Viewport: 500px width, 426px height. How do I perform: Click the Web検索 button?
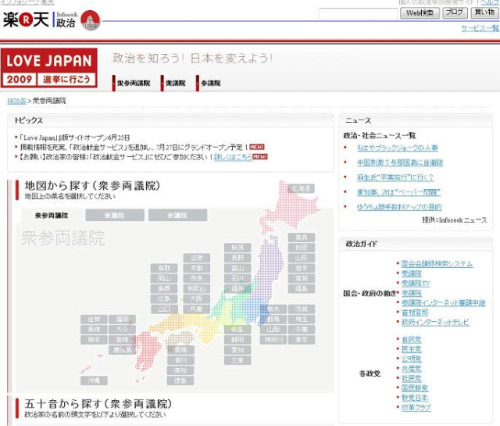tap(420, 13)
